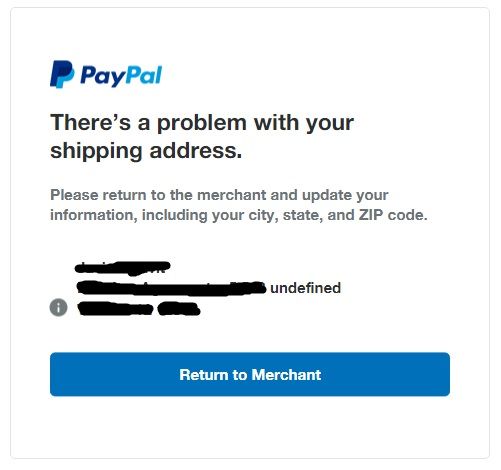Click the PayPal double-P logo mark
This screenshot has height=470, width=501.
click(62, 74)
